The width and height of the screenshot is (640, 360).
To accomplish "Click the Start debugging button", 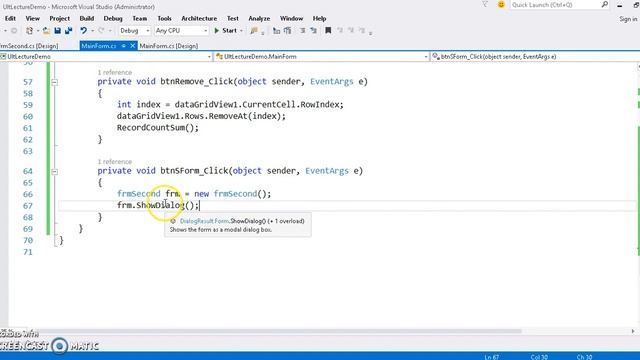I will [226, 31].
